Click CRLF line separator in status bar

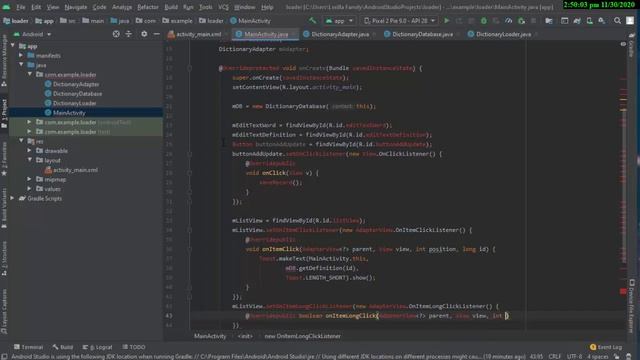tap(554, 356)
